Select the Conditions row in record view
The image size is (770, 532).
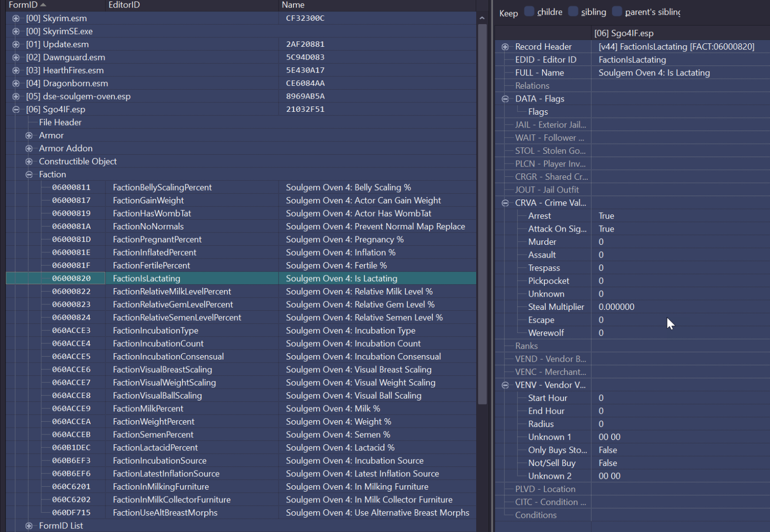(x=632, y=515)
